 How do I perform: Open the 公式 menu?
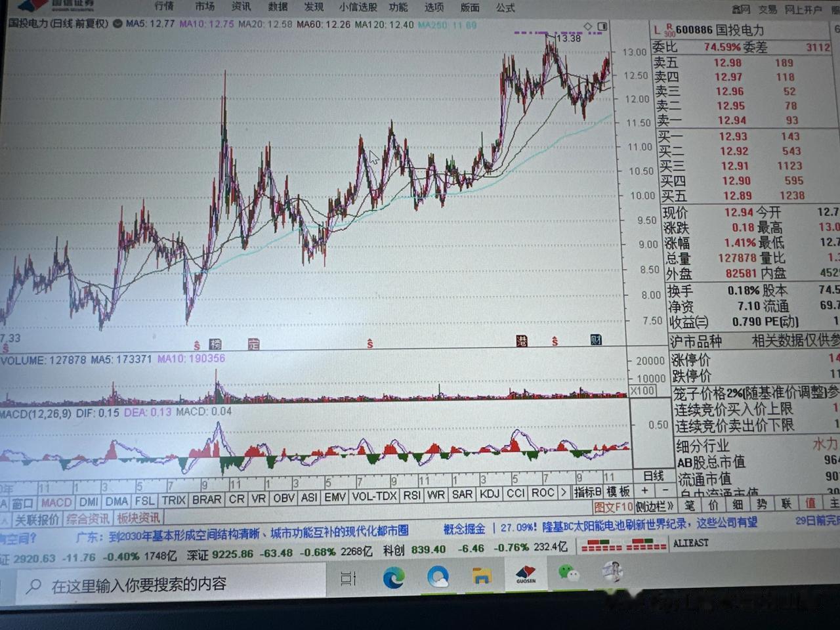coord(505,8)
